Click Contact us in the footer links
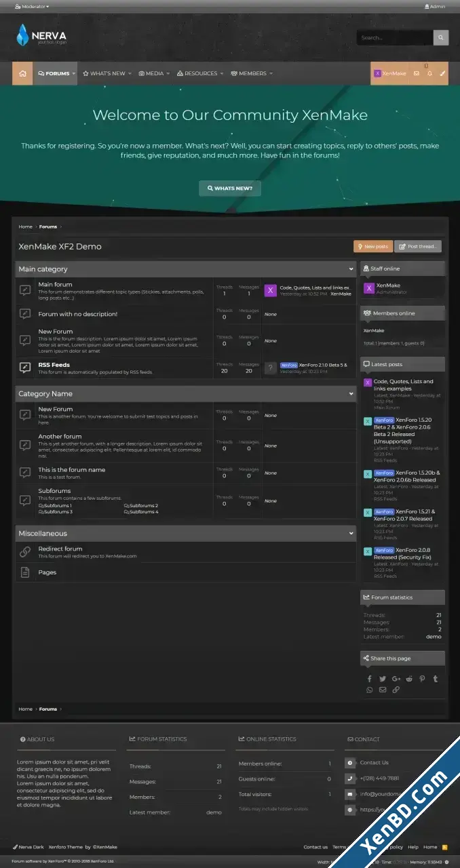The image size is (460, 868). click(x=315, y=847)
